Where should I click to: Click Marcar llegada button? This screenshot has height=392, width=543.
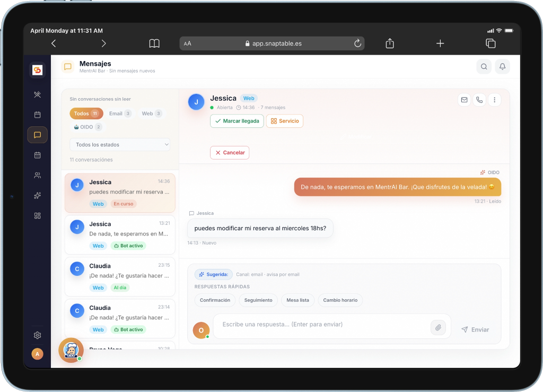click(237, 121)
